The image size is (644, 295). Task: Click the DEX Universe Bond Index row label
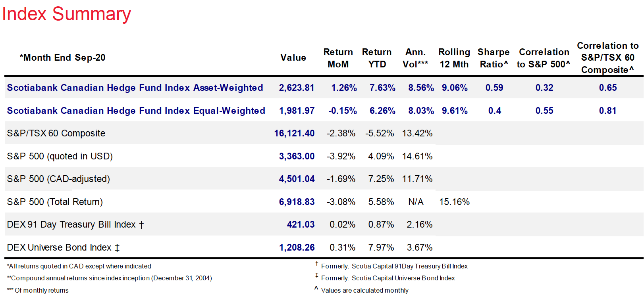click(x=63, y=247)
